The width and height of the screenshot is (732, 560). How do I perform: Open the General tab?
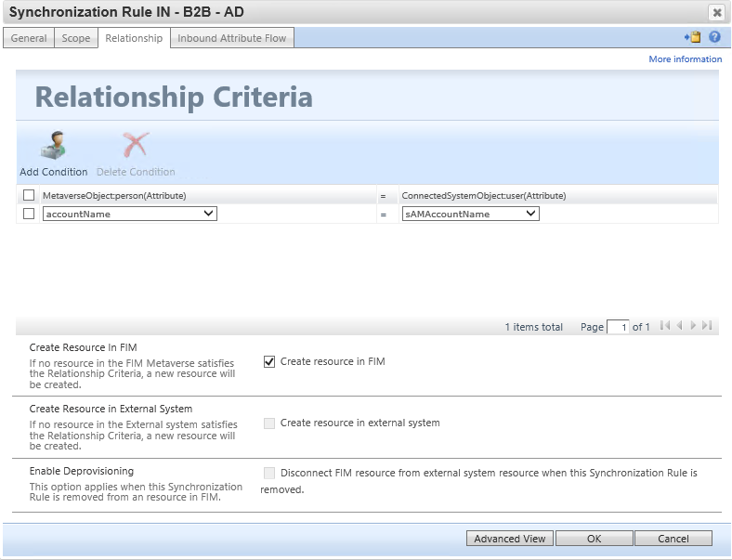click(29, 38)
